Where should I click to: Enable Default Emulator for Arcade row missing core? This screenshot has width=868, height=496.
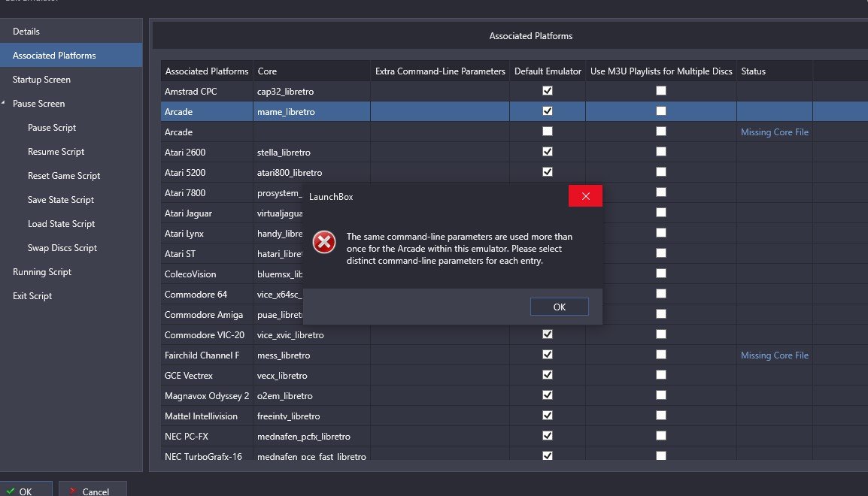548,131
